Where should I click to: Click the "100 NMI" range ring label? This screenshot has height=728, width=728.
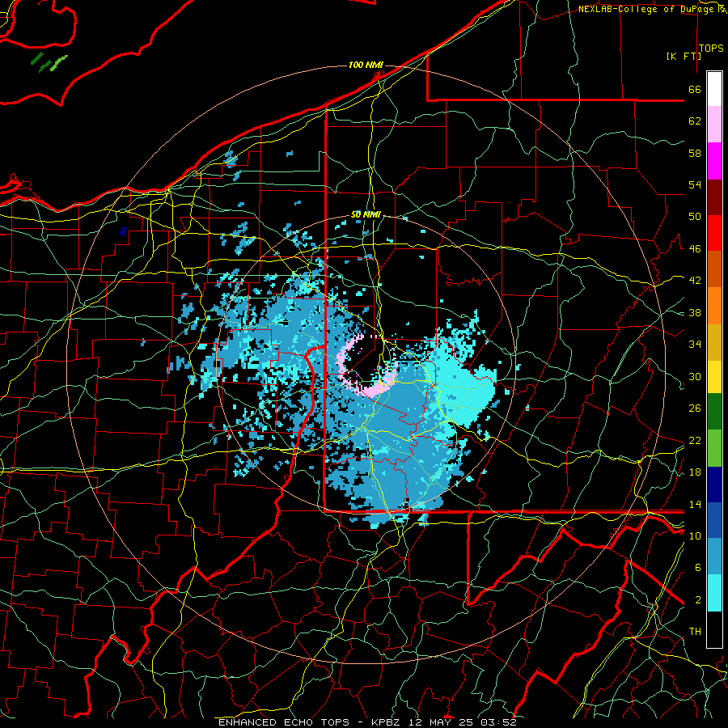[366, 65]
